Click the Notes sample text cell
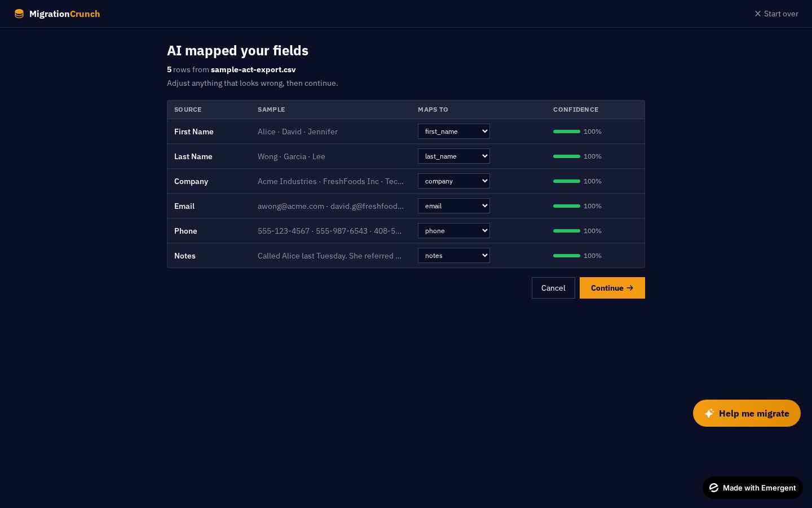 point(330,256)
